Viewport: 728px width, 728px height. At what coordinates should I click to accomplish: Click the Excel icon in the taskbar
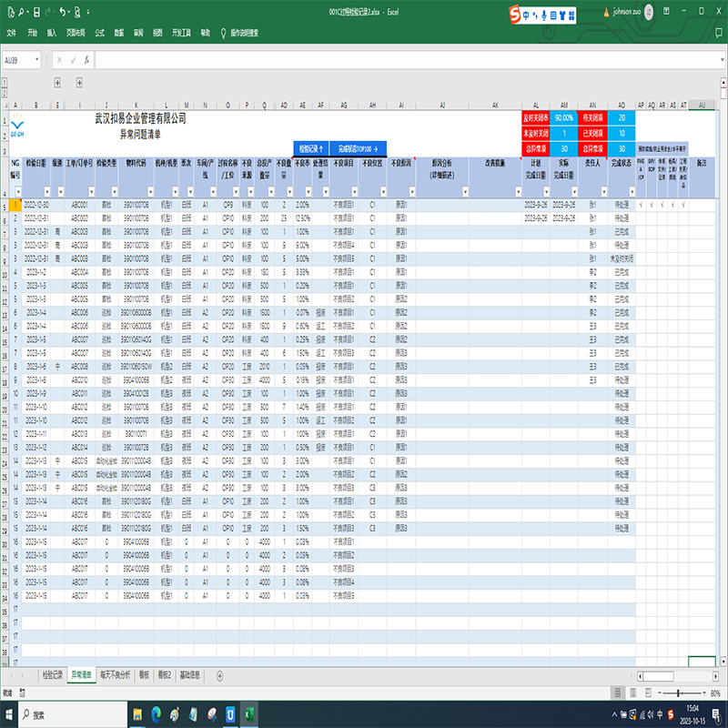coord(248,714)
